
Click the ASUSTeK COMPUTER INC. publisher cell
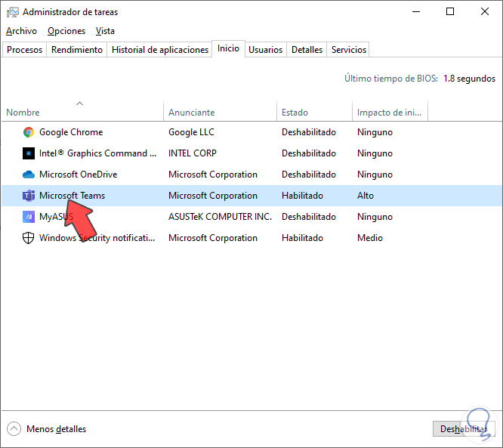click(x=220, y=217)
